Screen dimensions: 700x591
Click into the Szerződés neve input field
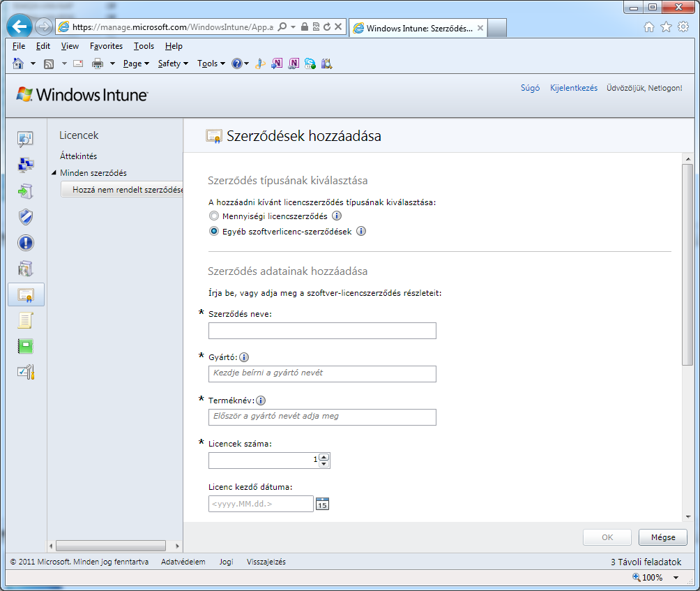(322, 331)
